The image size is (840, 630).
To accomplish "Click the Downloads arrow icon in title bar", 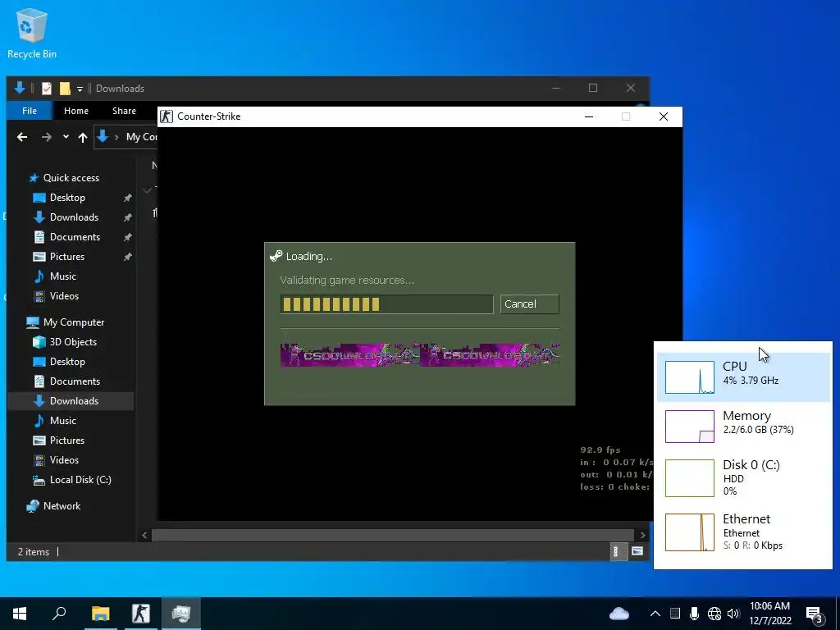I will coord(20,88).
